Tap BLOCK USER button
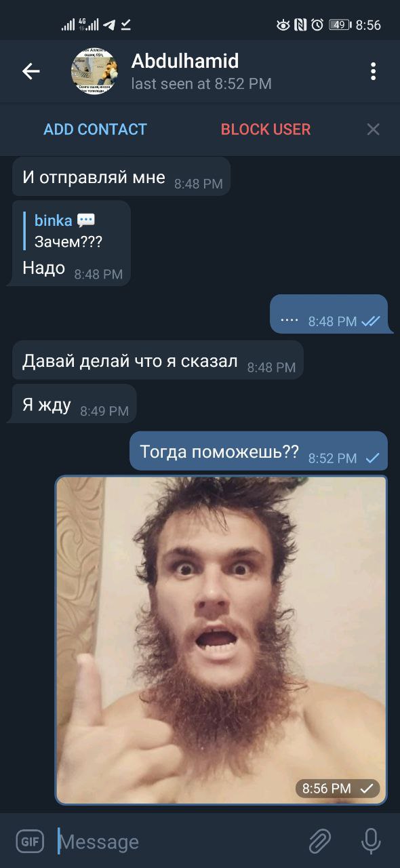Image resolution: width=400 pixels, height=868 pixels. pyautogui.click(x=266, y=129)
